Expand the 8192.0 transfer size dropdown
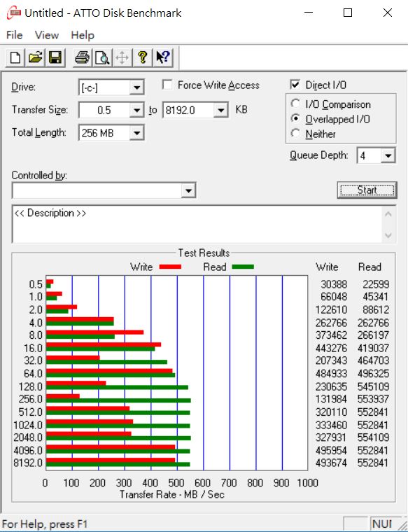Screen dimensions: 408x532 [220, 111]
